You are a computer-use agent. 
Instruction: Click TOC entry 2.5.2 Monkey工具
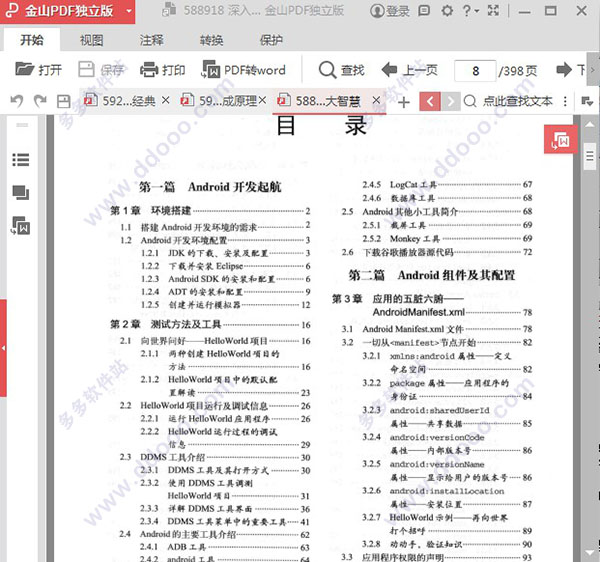(x=447, y=238)
